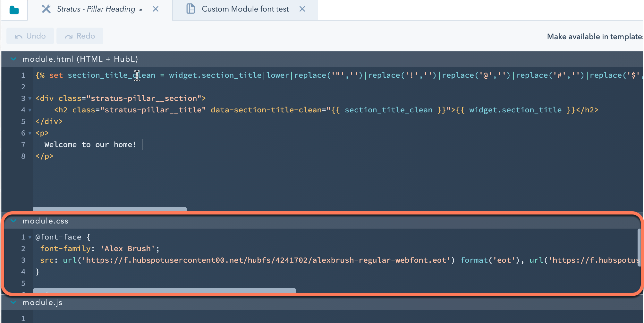The height and width of the screenshot is (323, 644).
Task: Place cursor in 'Welcome to our home!' text
Action: point(90,144)
